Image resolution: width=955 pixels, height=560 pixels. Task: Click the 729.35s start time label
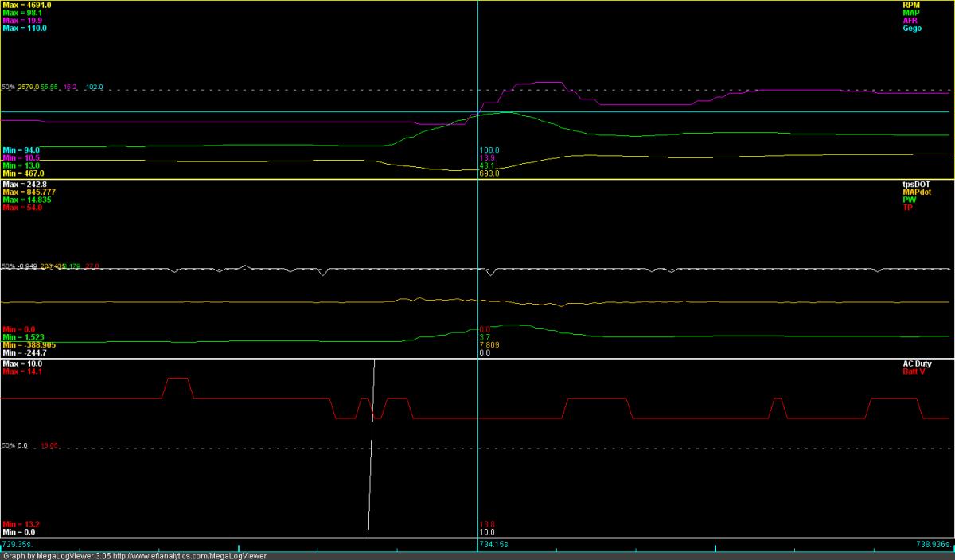pyautogui.click(x=18, y=545)
